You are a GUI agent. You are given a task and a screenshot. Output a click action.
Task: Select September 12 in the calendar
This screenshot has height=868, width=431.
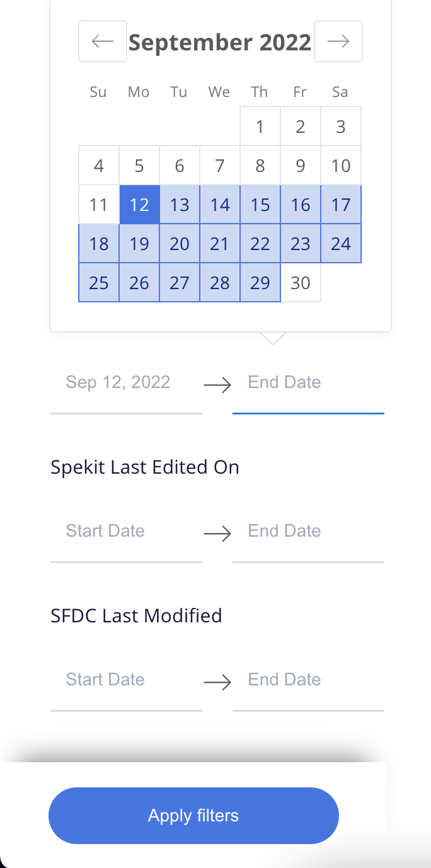139,205
